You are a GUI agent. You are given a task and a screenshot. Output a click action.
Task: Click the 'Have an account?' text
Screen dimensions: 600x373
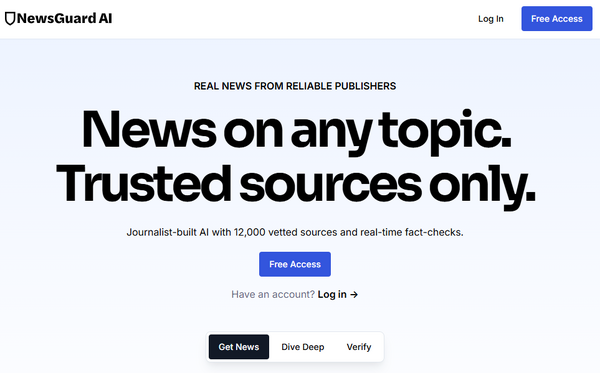click(x=273, y=294)
